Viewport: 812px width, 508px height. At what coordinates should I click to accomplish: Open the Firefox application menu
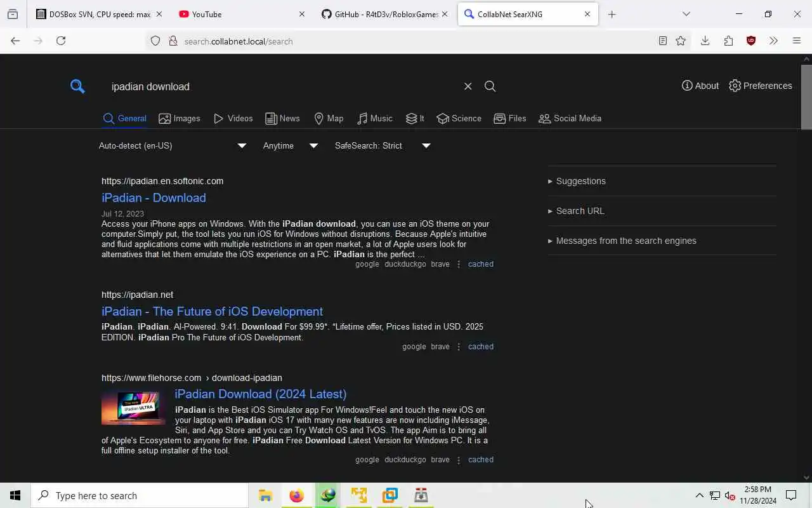click(x=797, y=41)
